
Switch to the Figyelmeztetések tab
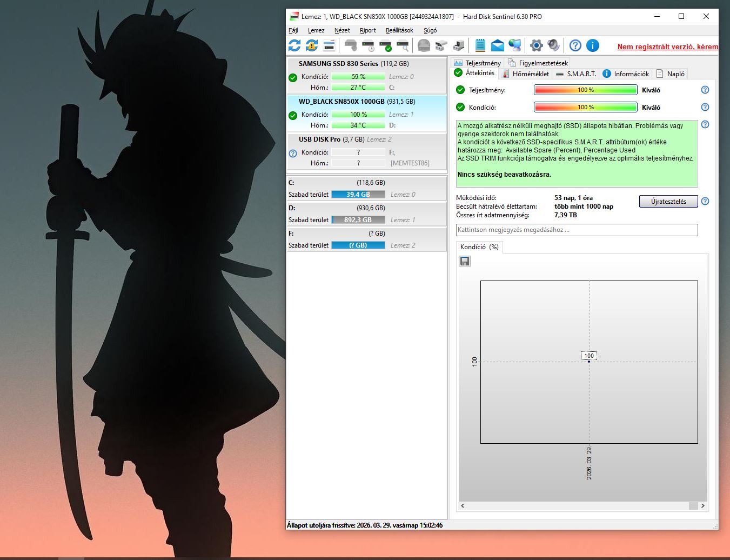[538, 63]
